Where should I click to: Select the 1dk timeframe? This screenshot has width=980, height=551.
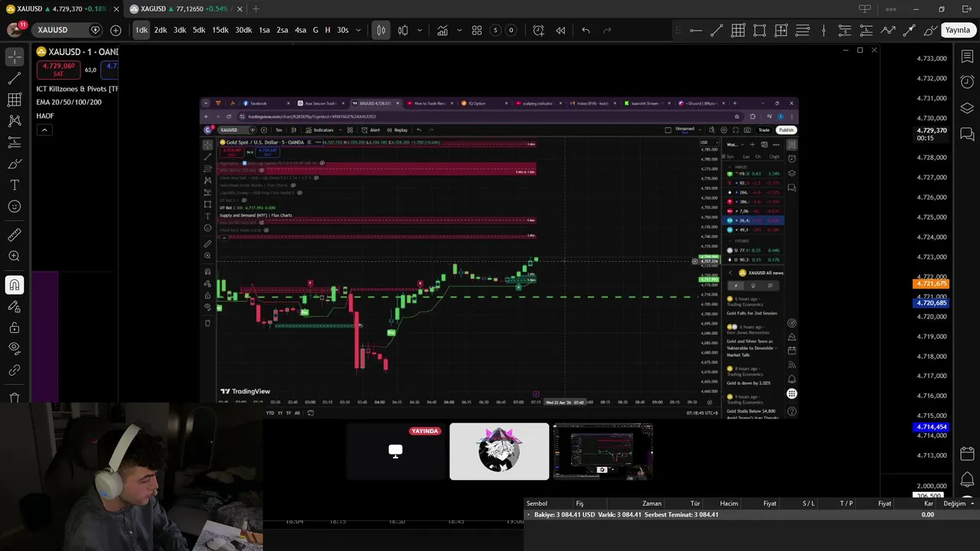(142, 30)
